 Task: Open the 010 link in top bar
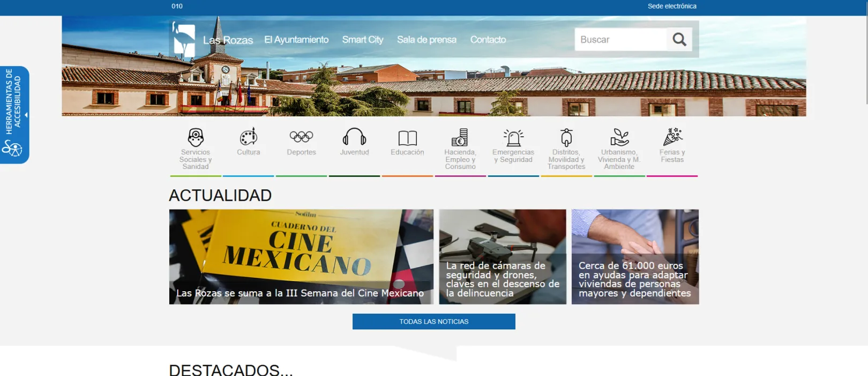[x=177, y=6]
